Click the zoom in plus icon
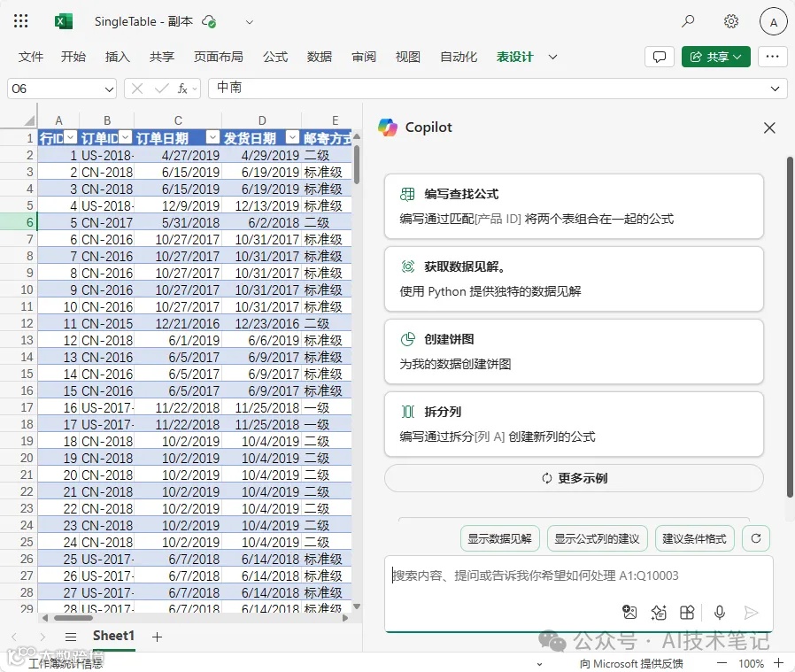Screen dimensions: 795x672 click(x=778, y=663)
